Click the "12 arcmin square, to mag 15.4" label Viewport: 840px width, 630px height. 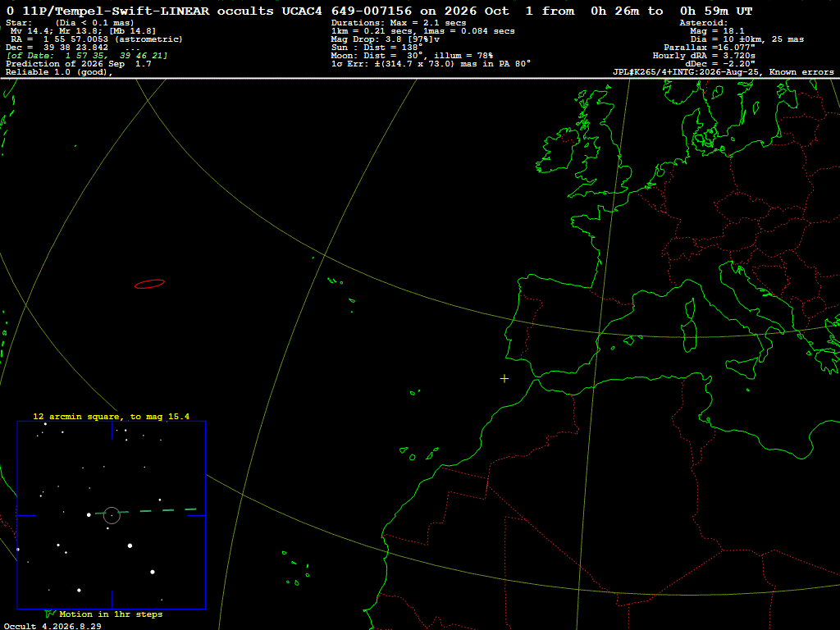(112, 416)
